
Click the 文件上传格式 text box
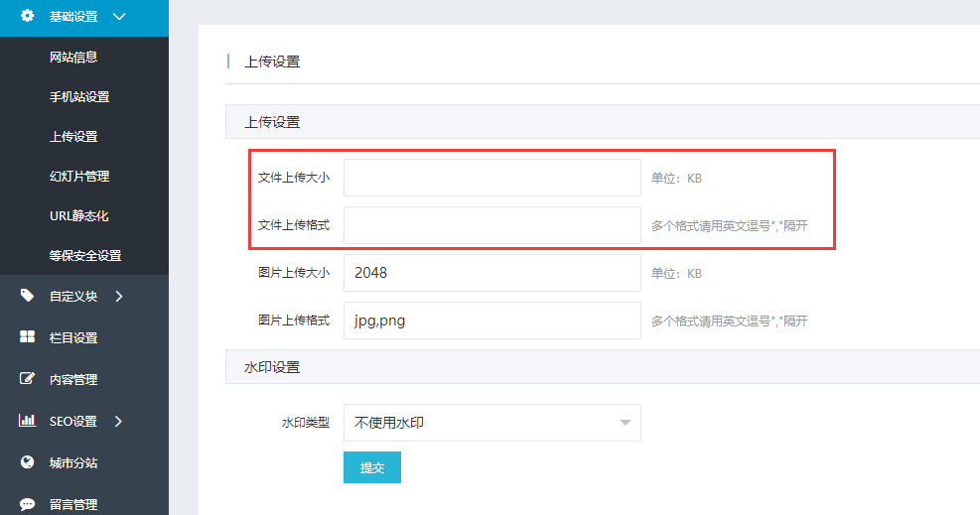491,225
